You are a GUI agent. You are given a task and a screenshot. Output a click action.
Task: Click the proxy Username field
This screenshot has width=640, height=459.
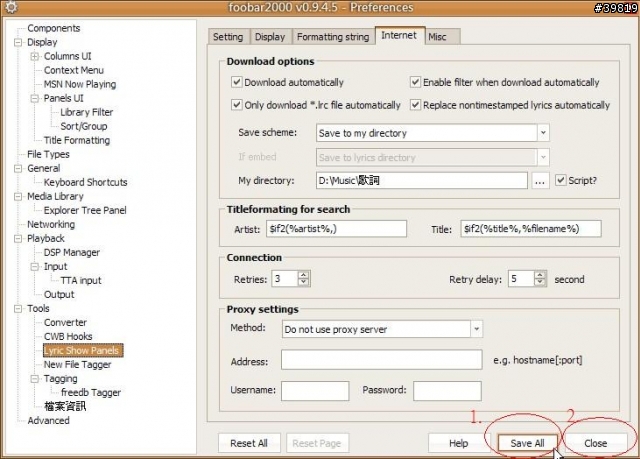315,391
